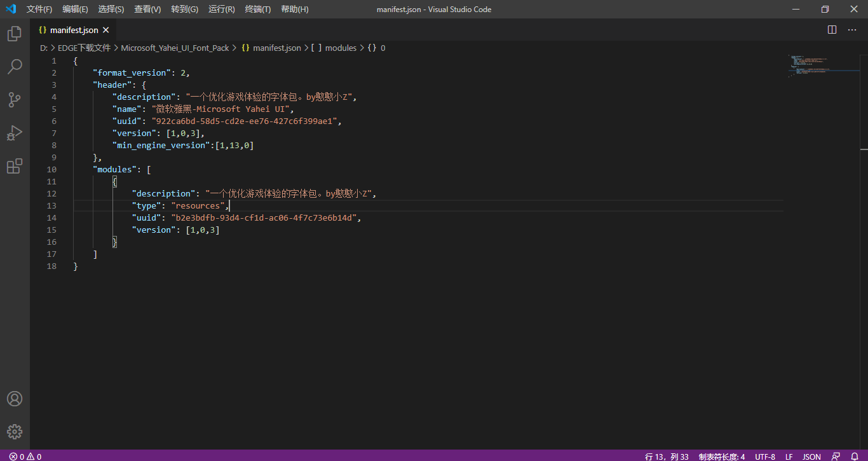Open the 查看(V) menu
The image size is (868, 461).
147,9
